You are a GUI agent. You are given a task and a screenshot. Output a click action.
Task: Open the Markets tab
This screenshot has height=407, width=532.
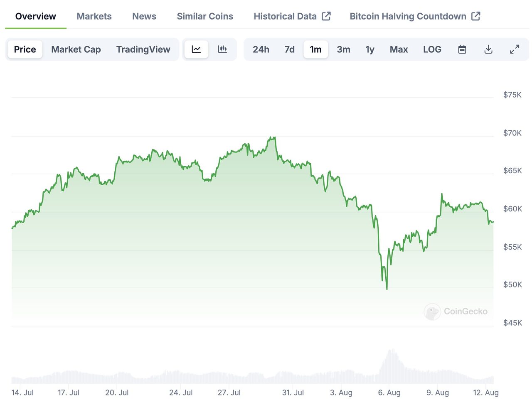(x=94, y=16)
